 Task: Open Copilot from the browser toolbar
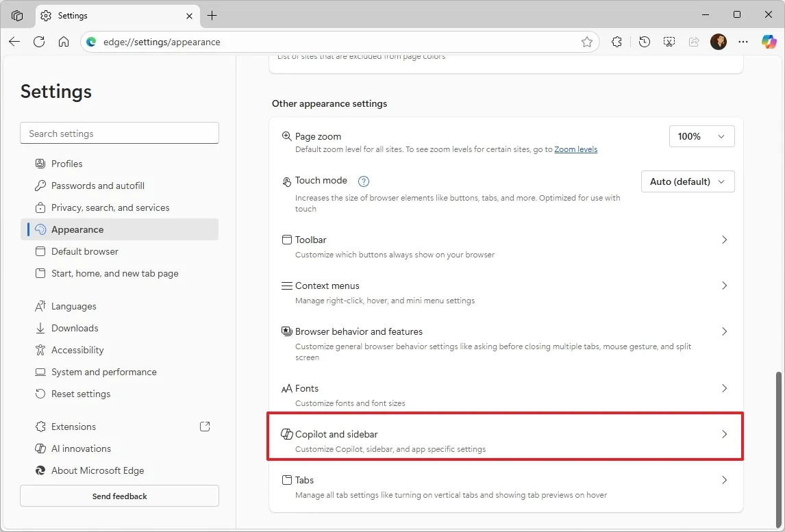click(x=769, y=41)
